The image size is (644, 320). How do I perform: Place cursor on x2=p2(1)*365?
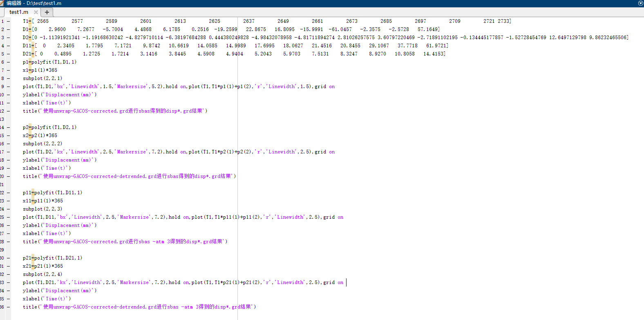(x=40, y=136)
